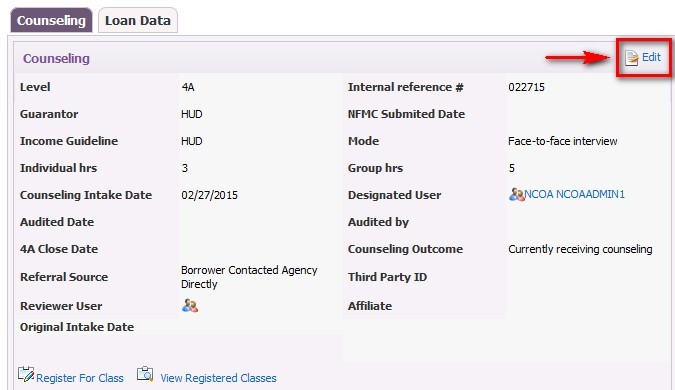Screen dimensions: 675x390
Task: Click the View Registered Classes clipboard icon
Action: [x=145, y=374]
